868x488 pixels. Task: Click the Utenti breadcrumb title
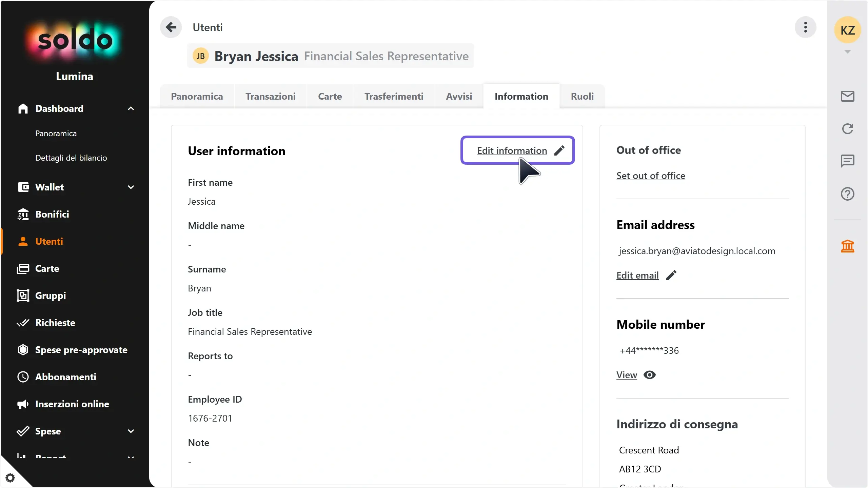[208, 27]
